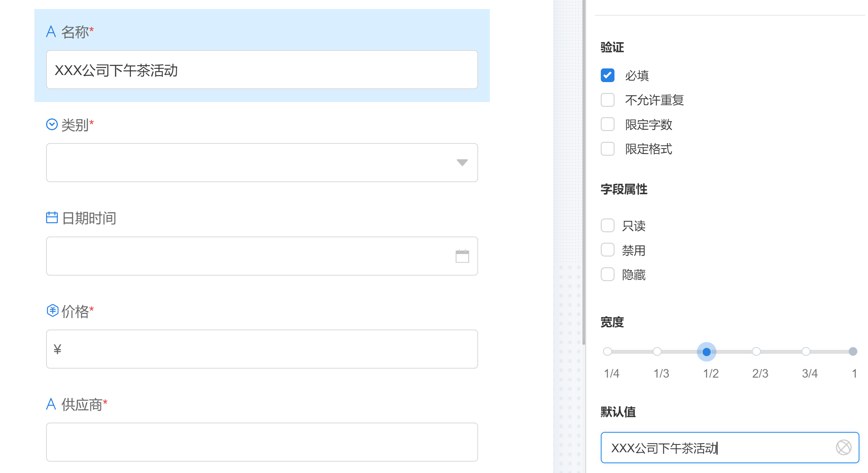Enable the 不允许重复 checkbox
Image resolution: width=868 pixels, height=473 pixels.
click(607, 100)
